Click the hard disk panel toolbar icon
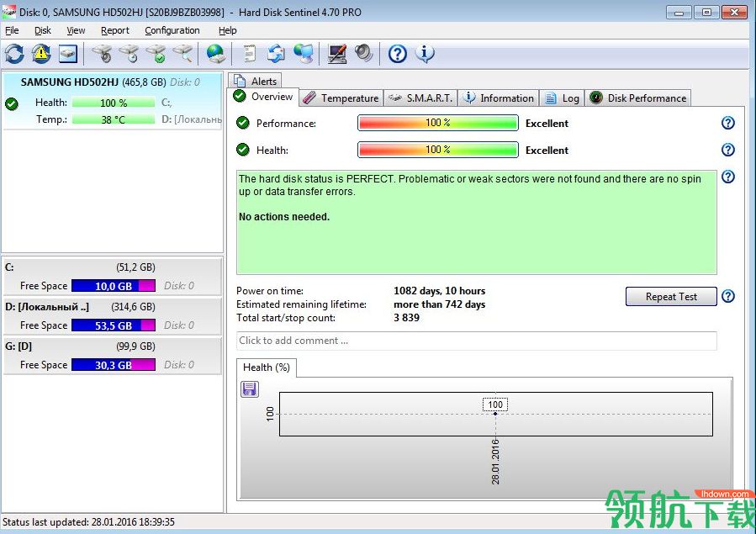Screen dimensions: 756x534 [x=68, y=54]
